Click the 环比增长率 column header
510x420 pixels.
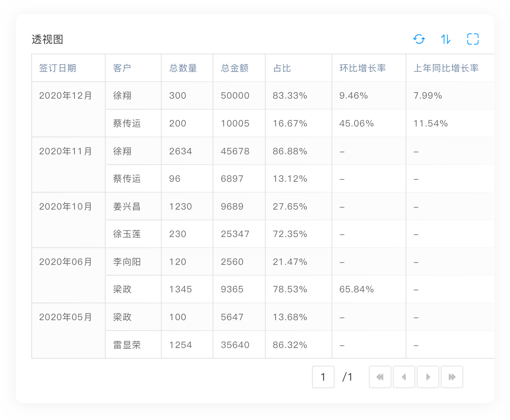click(x=362, y=68)
